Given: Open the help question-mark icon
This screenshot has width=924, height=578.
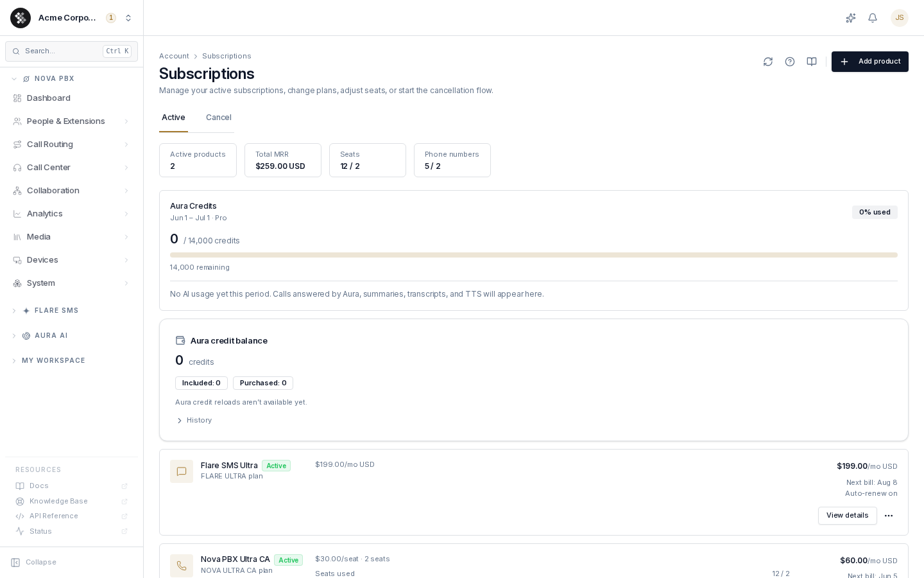Looking at the screenshot, I should (790, 62).
